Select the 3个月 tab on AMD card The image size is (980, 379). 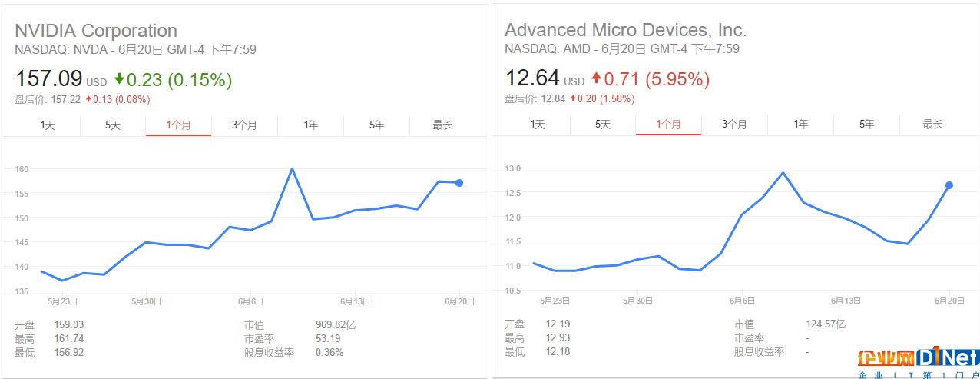tap(734, 125)
